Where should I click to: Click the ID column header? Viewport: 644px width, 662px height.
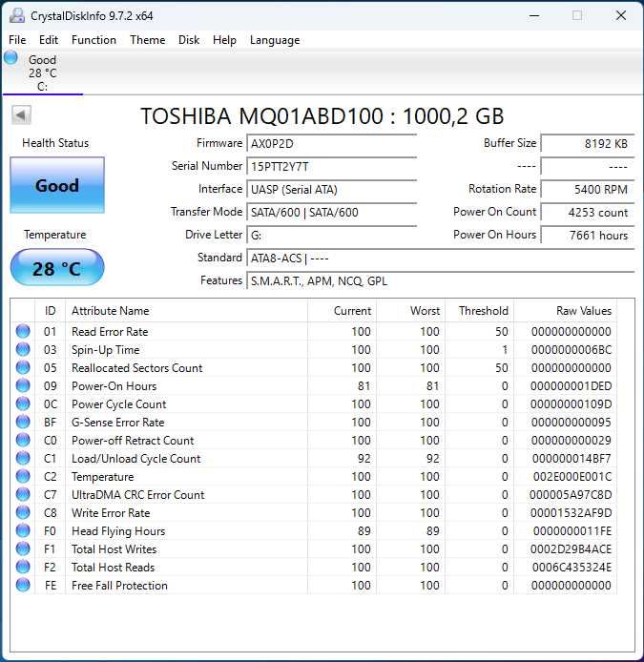coord(50,311)
